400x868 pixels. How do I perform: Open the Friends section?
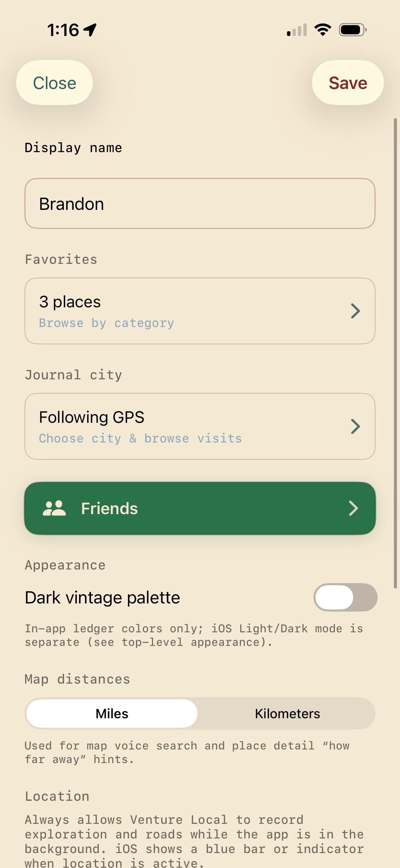point(200,508)
